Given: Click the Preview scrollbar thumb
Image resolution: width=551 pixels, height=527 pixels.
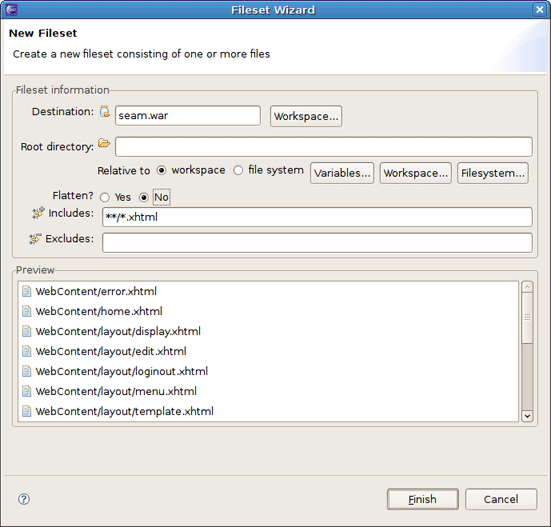Looking at the screenshot, I should click(x=527, y=318).
